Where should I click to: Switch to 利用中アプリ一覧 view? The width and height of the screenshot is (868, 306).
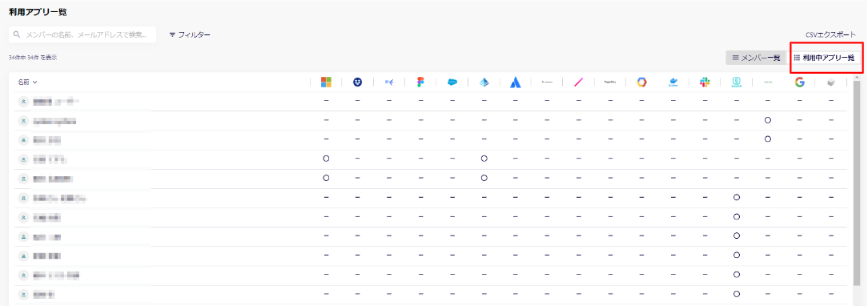tap(824, 58)
